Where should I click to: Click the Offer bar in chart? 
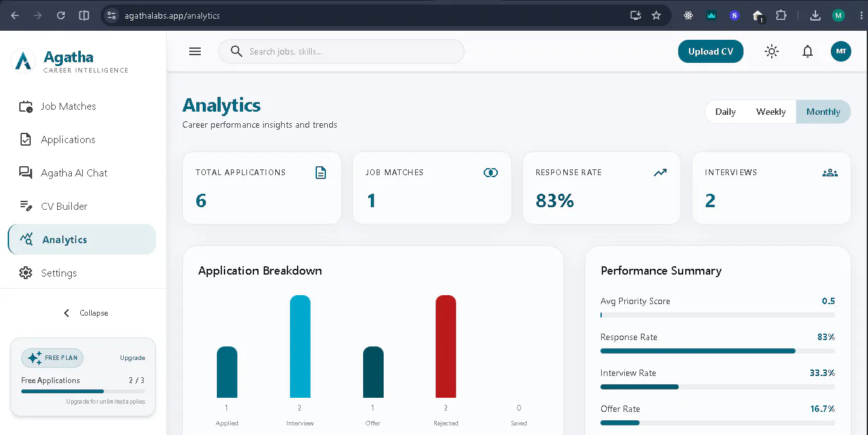click(x=373, y=372)
